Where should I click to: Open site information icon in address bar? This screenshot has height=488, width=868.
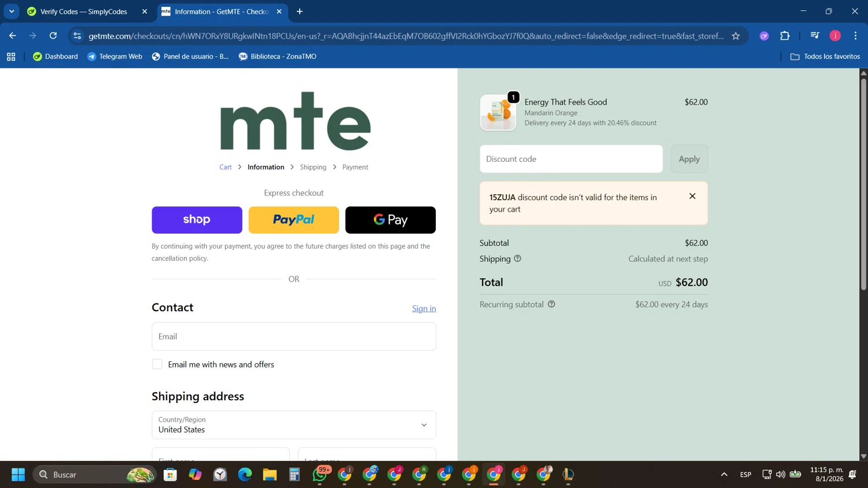coord(77,36)
